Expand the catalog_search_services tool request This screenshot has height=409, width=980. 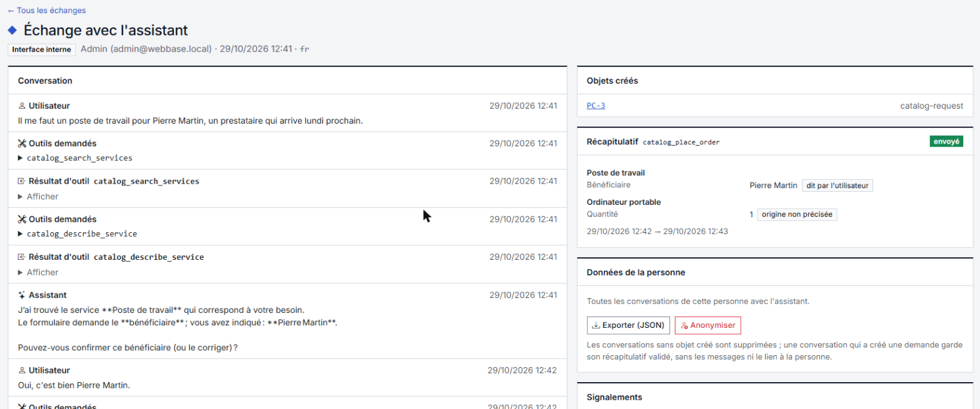click(x=75, y=158)
